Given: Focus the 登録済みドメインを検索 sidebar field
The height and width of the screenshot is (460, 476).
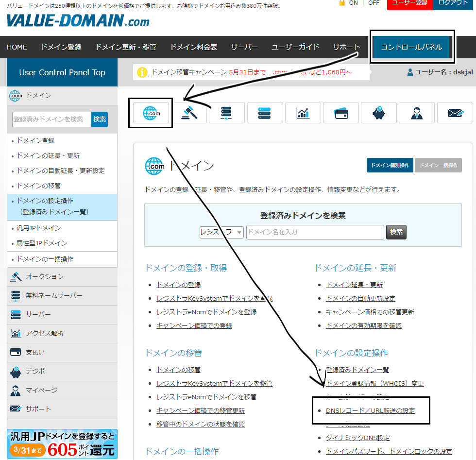Looking at the screenshot, I should pyautogui.click(x=52, y=119).
